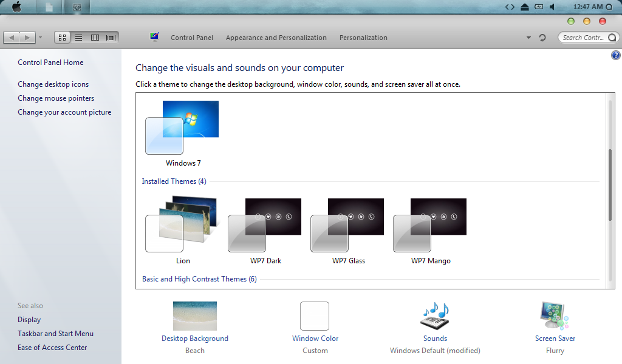Switch to icon grid view
Viewport: 622px width, 364px height.
(x=63, y=38)
